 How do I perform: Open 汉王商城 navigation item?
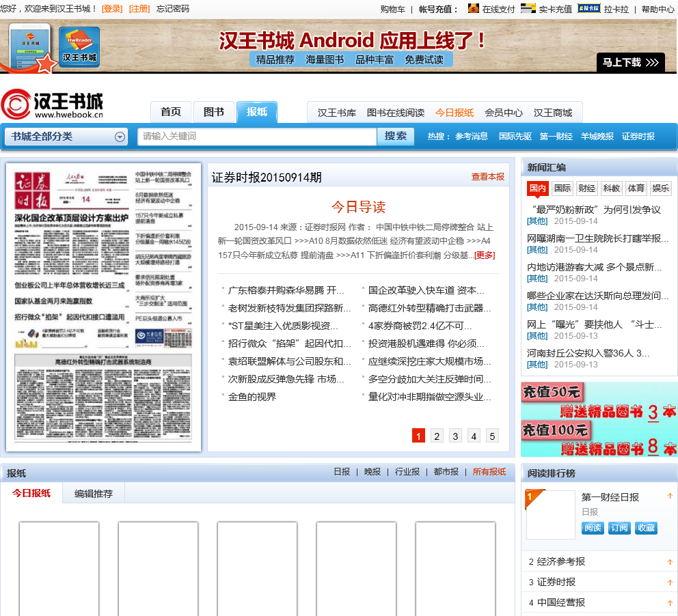553,113
